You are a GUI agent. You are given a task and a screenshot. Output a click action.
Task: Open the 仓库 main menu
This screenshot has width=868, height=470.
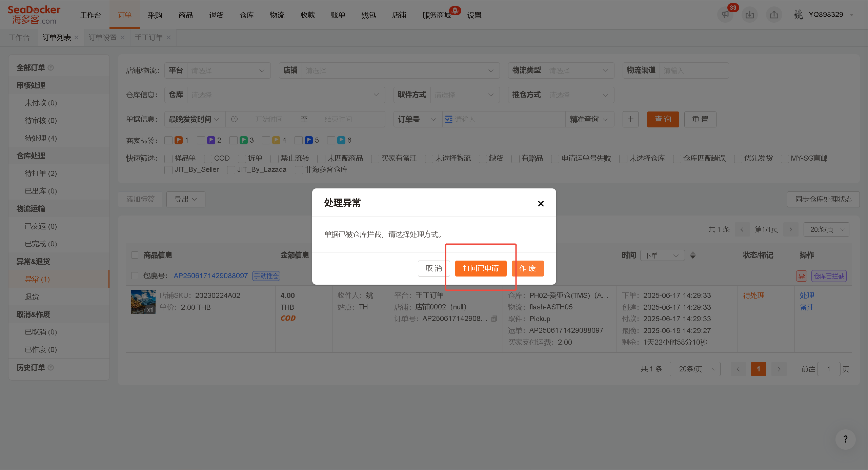coord(247,15)
